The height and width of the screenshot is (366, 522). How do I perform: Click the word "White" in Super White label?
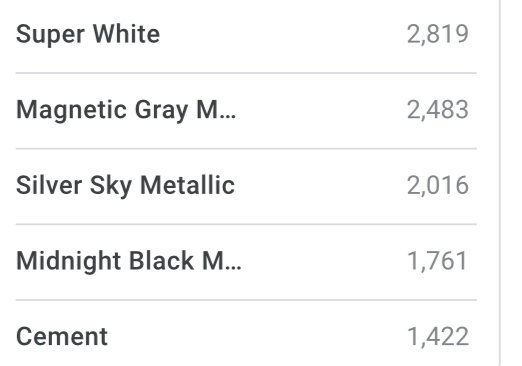click(126, 34)
